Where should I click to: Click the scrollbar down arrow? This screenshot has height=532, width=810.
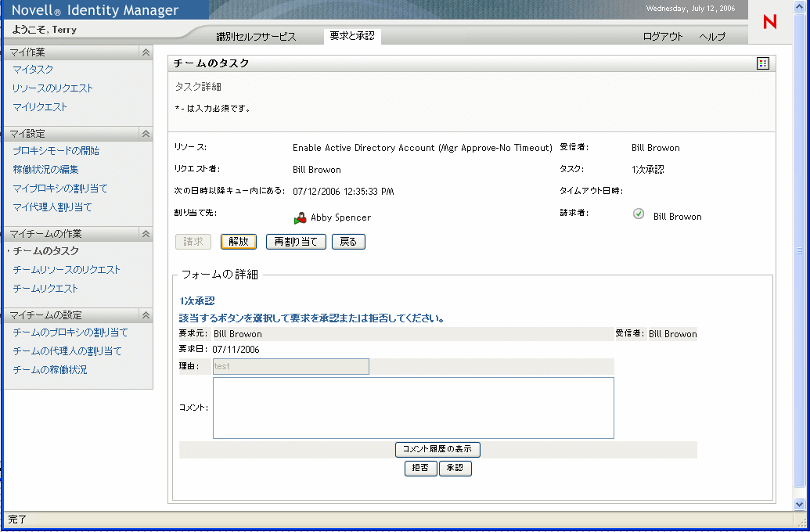[x=799, y=504]
